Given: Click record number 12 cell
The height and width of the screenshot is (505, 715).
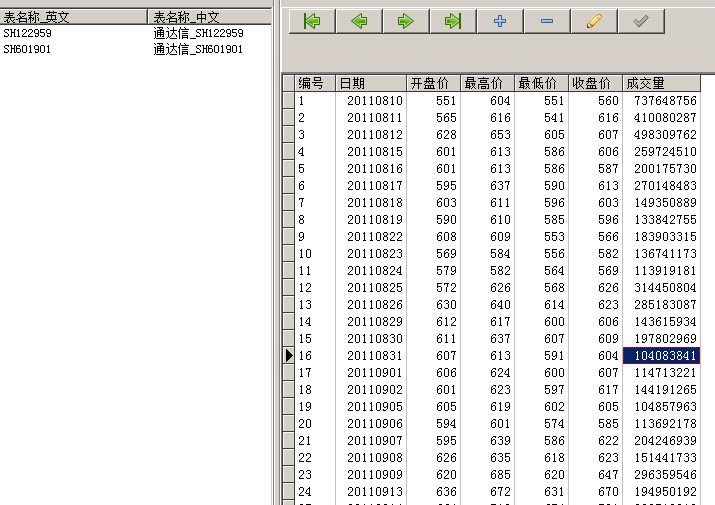Looking at the screenshot, I should 315,287.
